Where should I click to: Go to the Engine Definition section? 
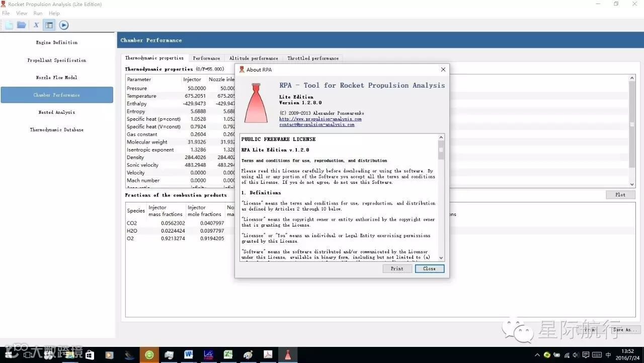(57, 42)
